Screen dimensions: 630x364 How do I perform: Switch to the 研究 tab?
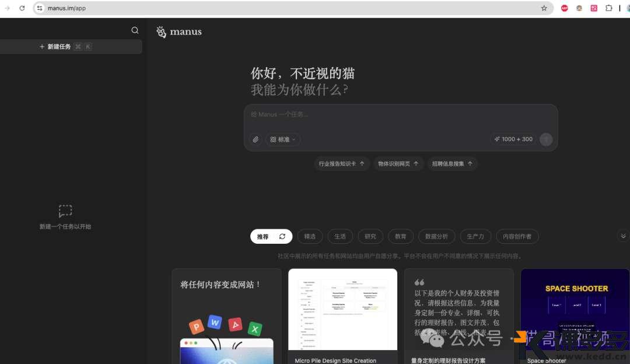370,236
